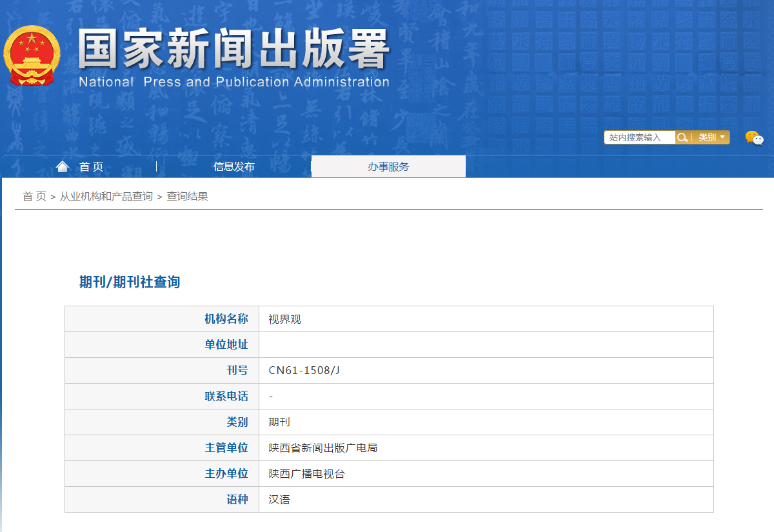774x532 pixels.
Task: Click the 期刊/期刊社查询 heading
Action: (x=130, y=282)
